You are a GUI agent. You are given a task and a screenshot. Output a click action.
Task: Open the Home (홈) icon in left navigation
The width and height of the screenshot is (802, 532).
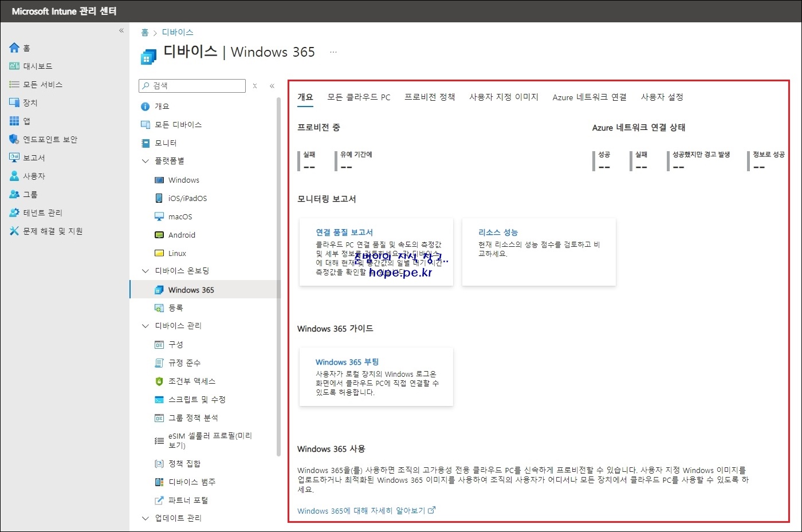click(x=14, y=48)
